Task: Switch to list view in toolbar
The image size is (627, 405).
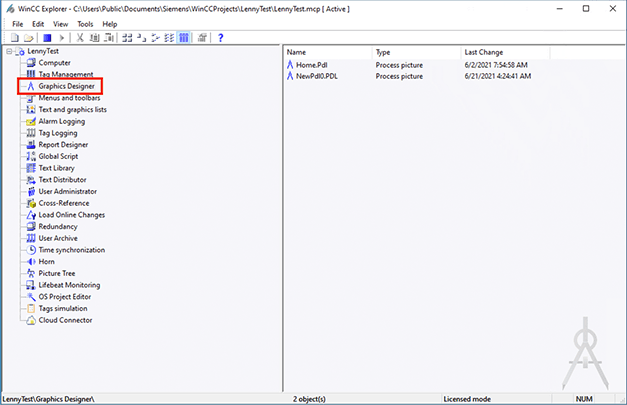Action: pos(156,38)
